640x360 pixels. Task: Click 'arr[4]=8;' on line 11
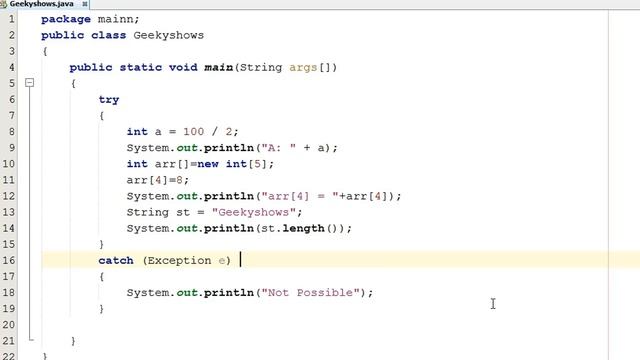point(158,180)
